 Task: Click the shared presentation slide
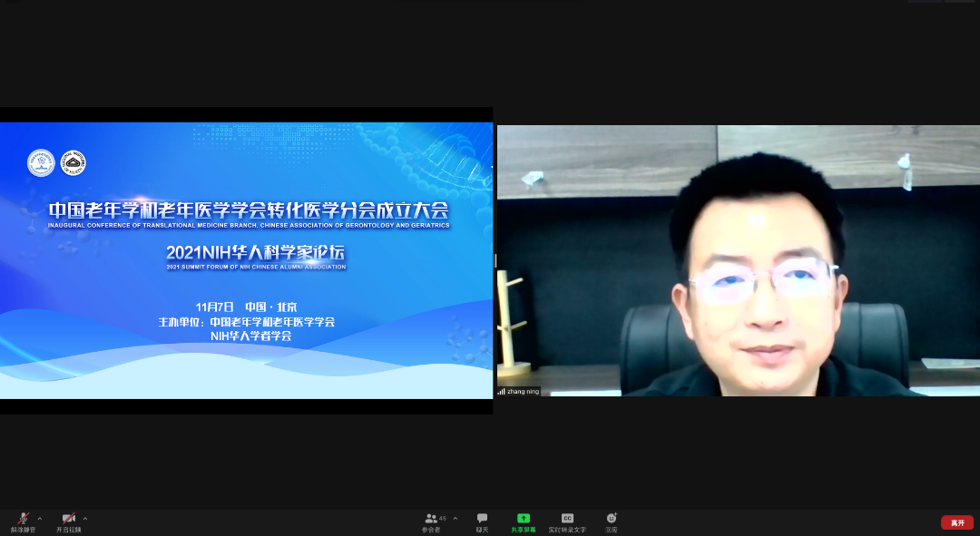pyautogui.click(x=246, y=260)
